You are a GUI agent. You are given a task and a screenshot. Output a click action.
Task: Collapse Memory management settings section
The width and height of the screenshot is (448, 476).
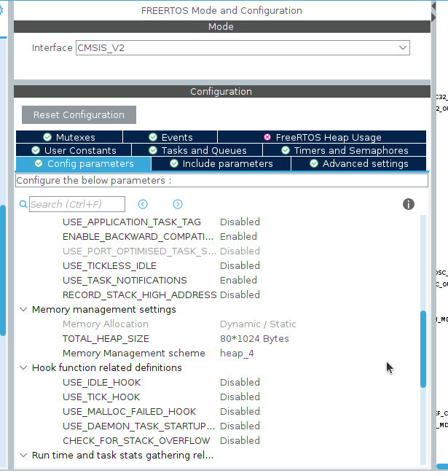23,310
